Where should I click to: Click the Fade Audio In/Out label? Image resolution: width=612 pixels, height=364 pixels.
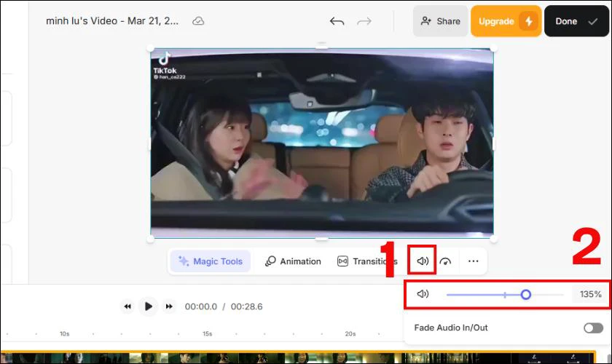[451, 328]
